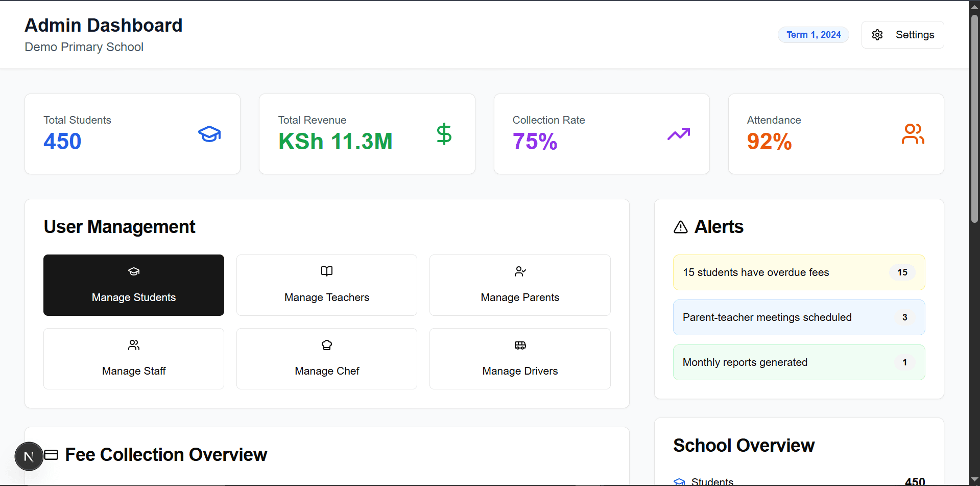Click the Term 1, 2024 badge
This screenshot has height=486, width=980.
pyautogui.click(x=813, y=34)
